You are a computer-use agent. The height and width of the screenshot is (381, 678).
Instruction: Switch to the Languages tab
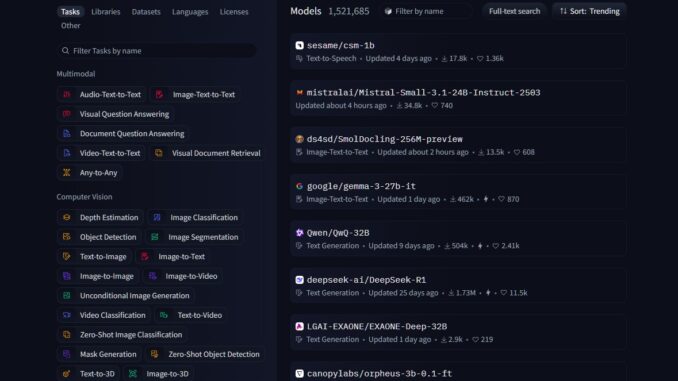point(190,12)
